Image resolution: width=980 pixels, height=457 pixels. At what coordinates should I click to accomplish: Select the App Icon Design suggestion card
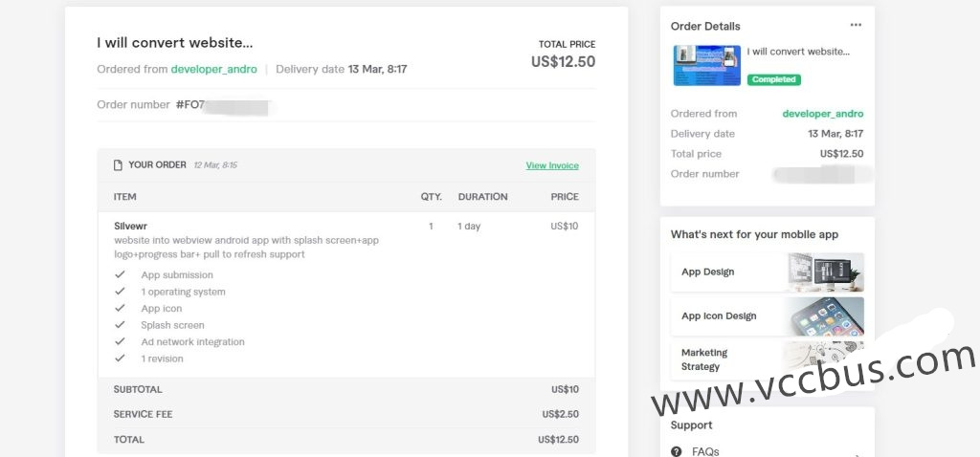click(767, 316)
